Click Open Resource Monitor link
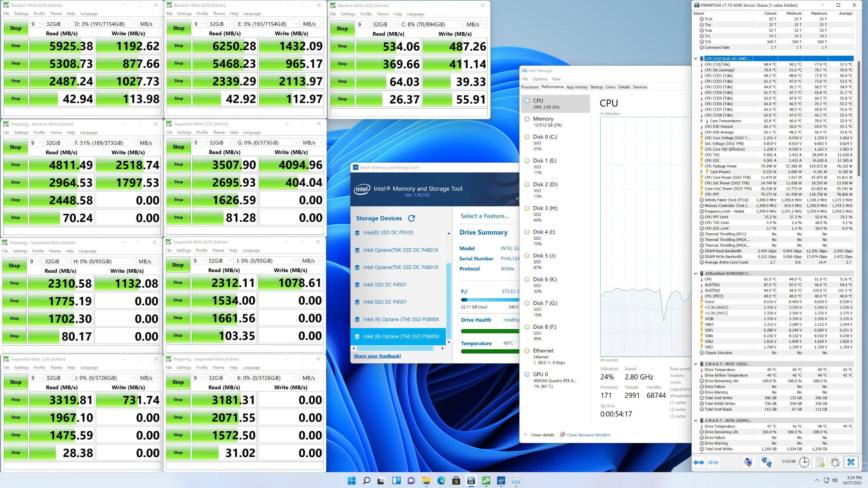The width and height of the screenshot is (868, 488). pos(588,435)
